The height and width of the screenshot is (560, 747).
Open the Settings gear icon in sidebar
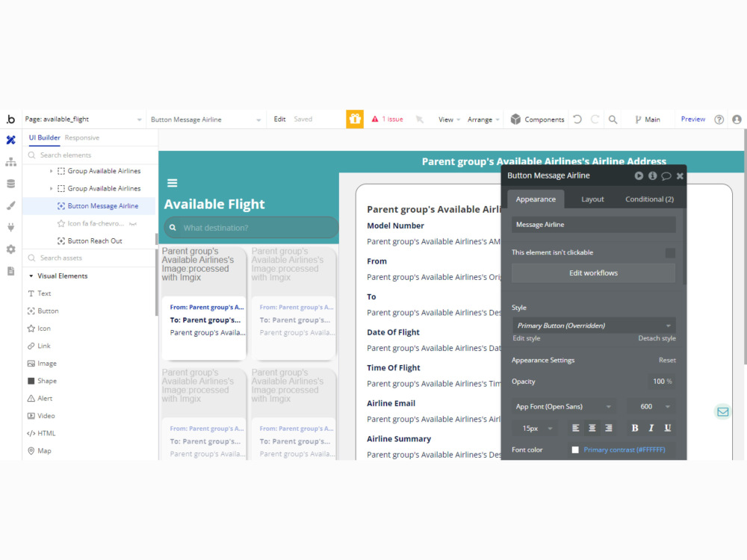10,249
